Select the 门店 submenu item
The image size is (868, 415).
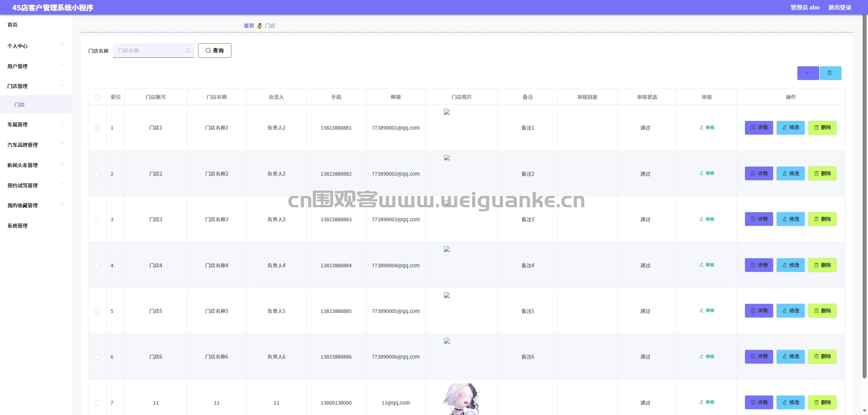click(36, 105)
